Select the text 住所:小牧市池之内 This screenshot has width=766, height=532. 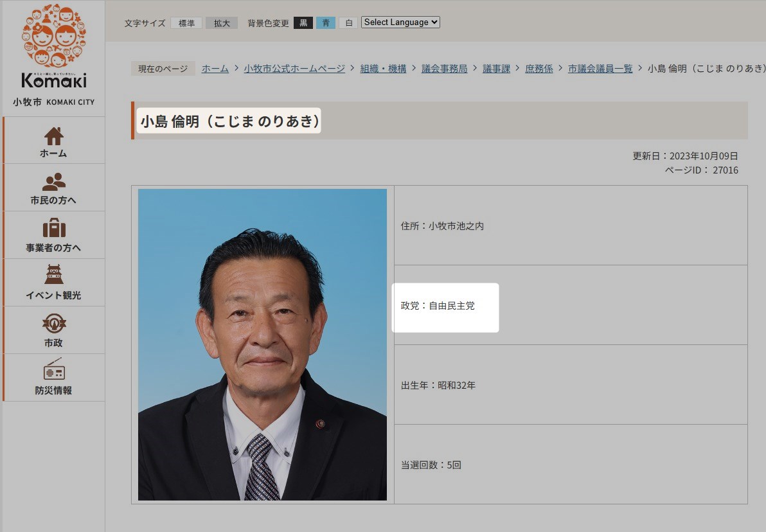(442, 226)
